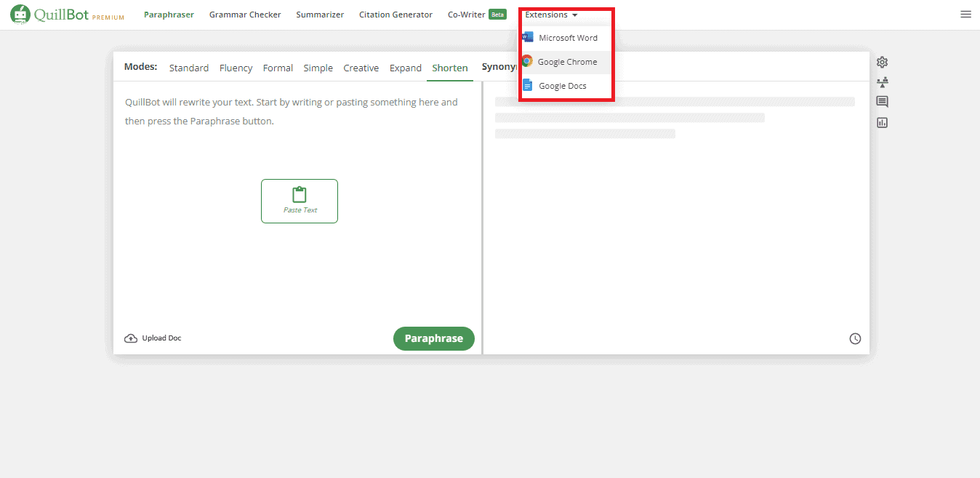Image resolution: width=980 pixels, height=478 pixels.
Task: Select the Shorten mode tab
Action: click(450, 68)
